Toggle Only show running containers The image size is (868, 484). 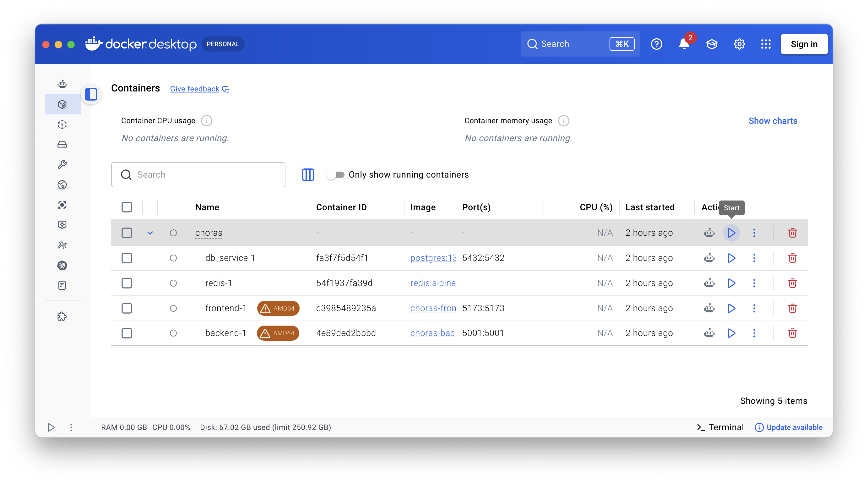336,175
